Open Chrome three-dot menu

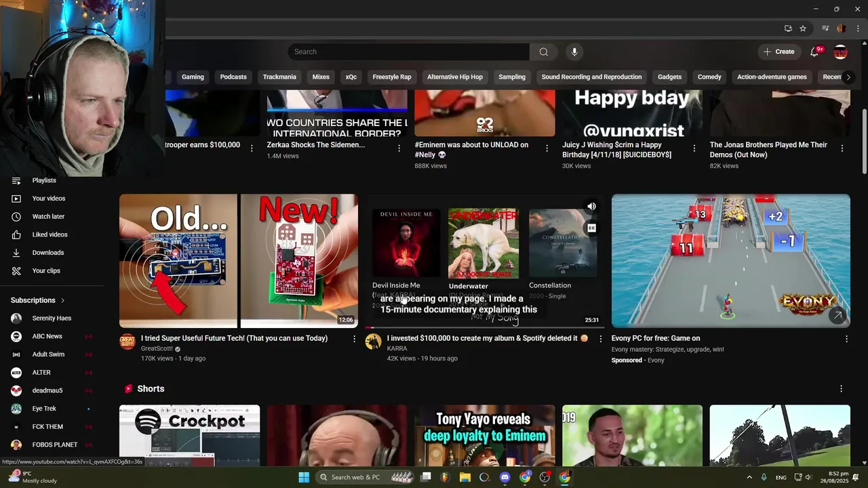click(858, 28)
